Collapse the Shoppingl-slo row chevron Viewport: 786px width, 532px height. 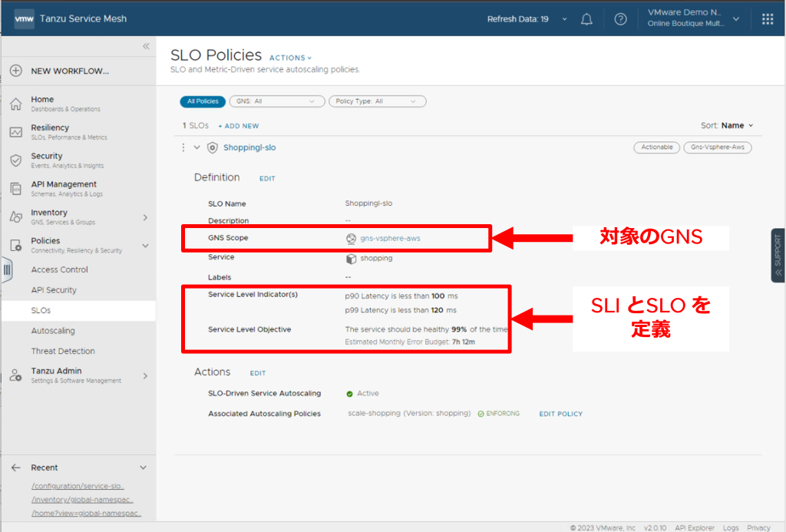(x=197, y=147)
